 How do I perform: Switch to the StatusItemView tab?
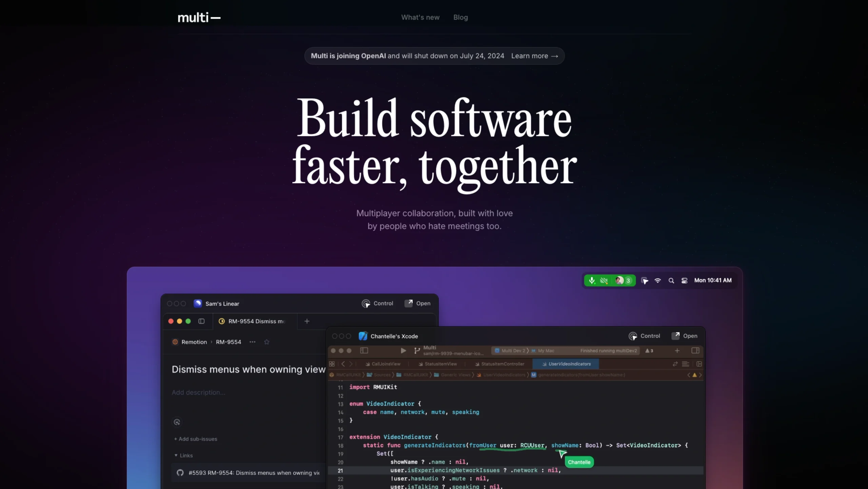click(x=438, y=364)
